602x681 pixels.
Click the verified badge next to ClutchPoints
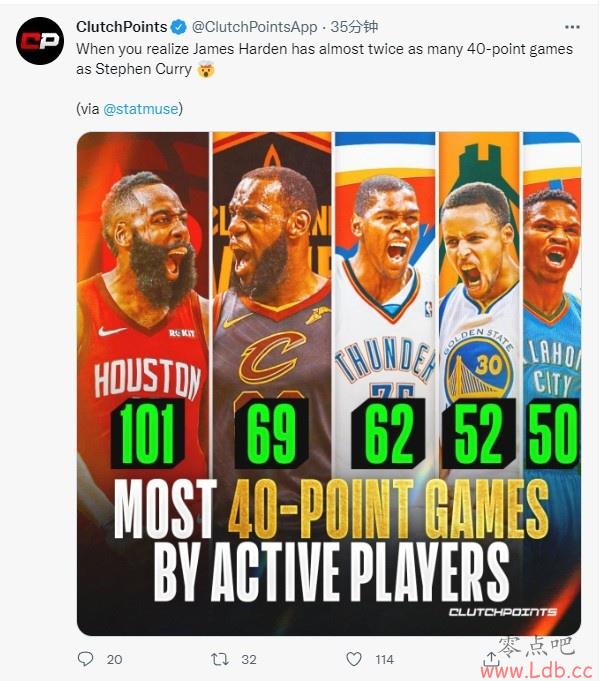(179, 27)
